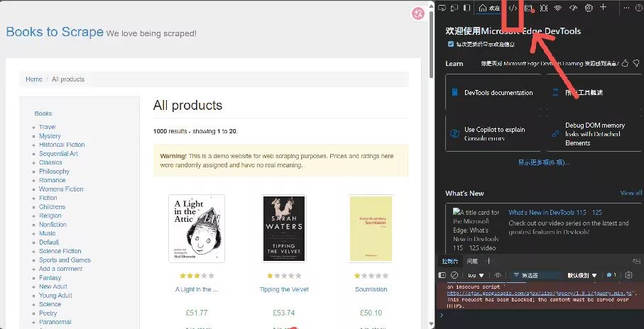
Task: Create live expression eye icon
Action: click(498, 275)
